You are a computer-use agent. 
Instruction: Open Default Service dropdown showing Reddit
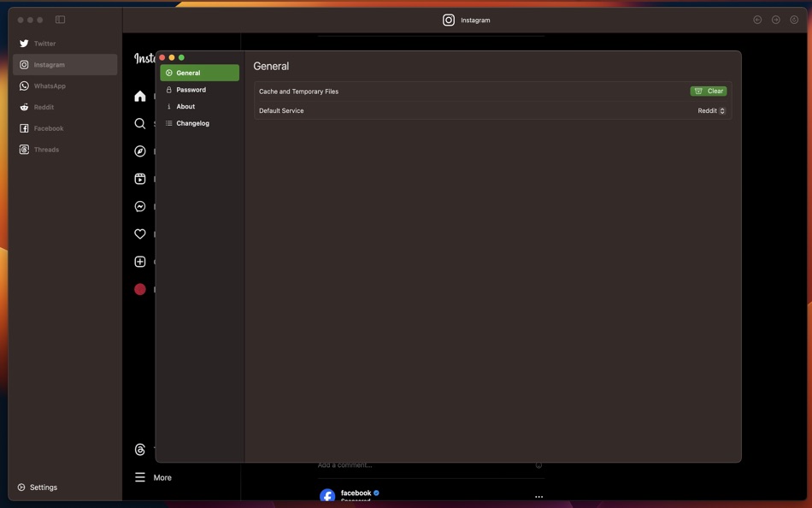(x=711, y=111)
